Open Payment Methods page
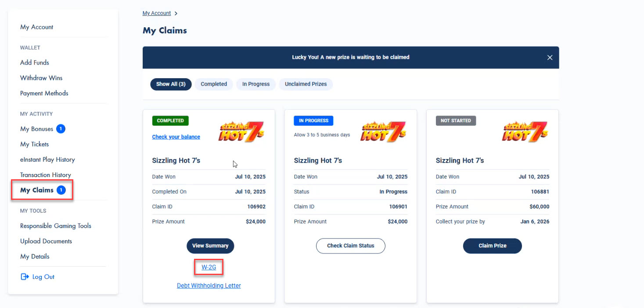 44,93
